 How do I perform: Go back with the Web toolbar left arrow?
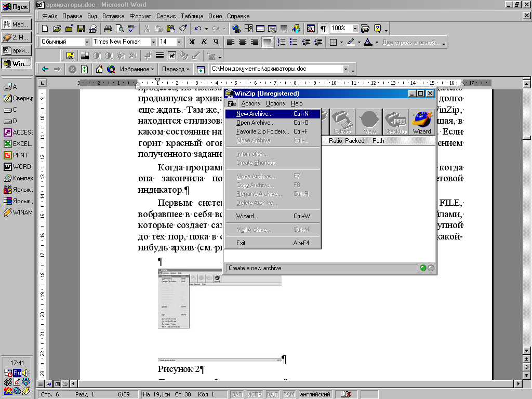coord(45,69)
